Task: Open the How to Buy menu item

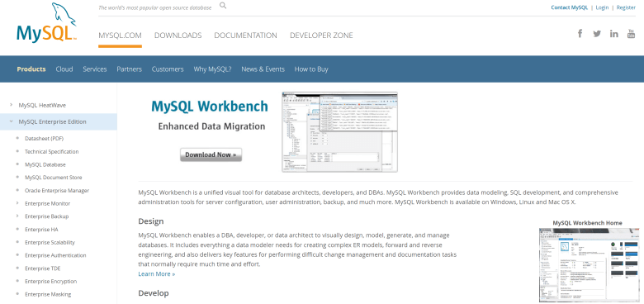Action: 311,69
